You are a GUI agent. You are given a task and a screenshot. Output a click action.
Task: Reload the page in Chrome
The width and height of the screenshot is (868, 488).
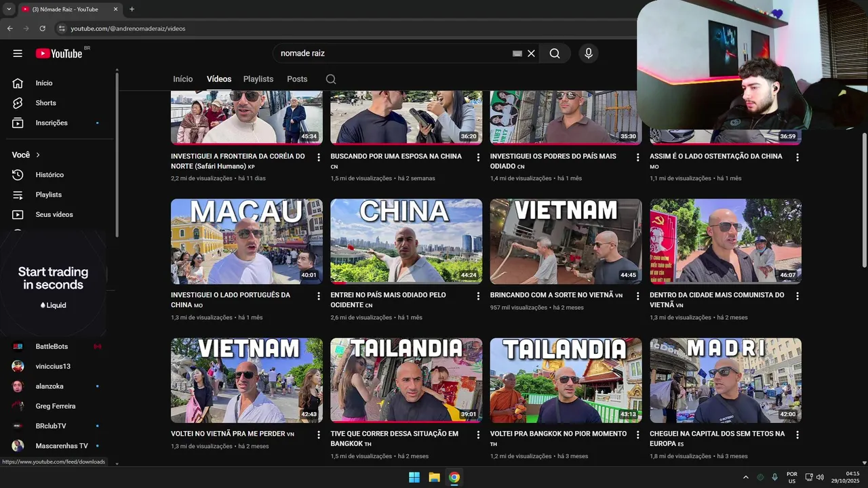pos(42,28)
